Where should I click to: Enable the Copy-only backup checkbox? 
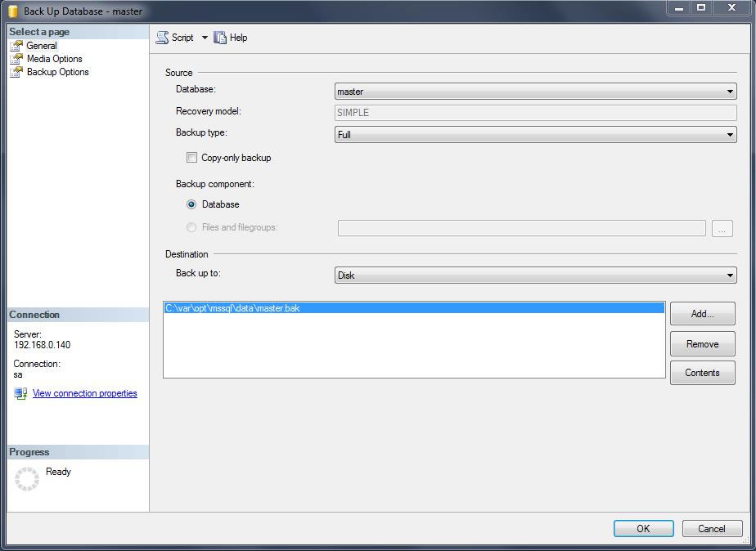coord(191,158)
